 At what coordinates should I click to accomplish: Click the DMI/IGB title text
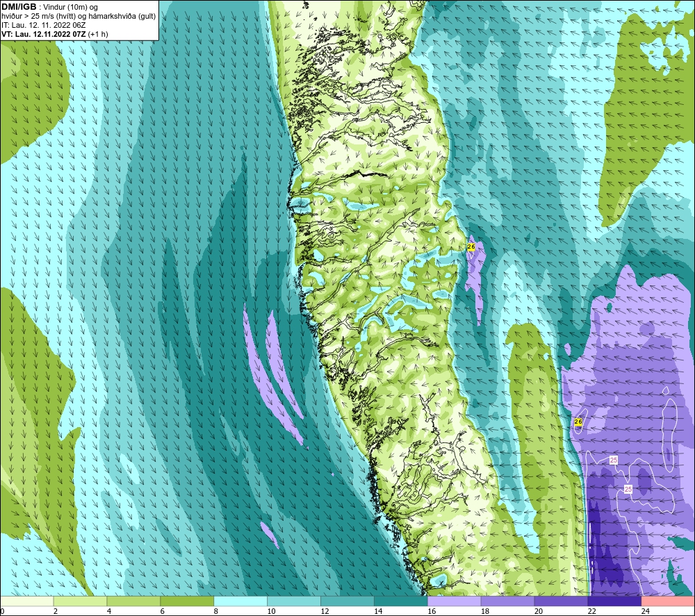click(19, 7)
